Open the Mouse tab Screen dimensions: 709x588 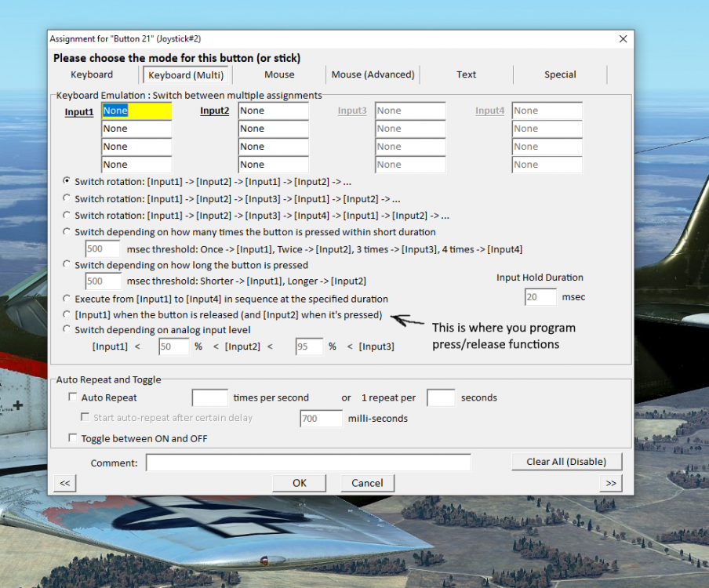click(x=279, y=74)
